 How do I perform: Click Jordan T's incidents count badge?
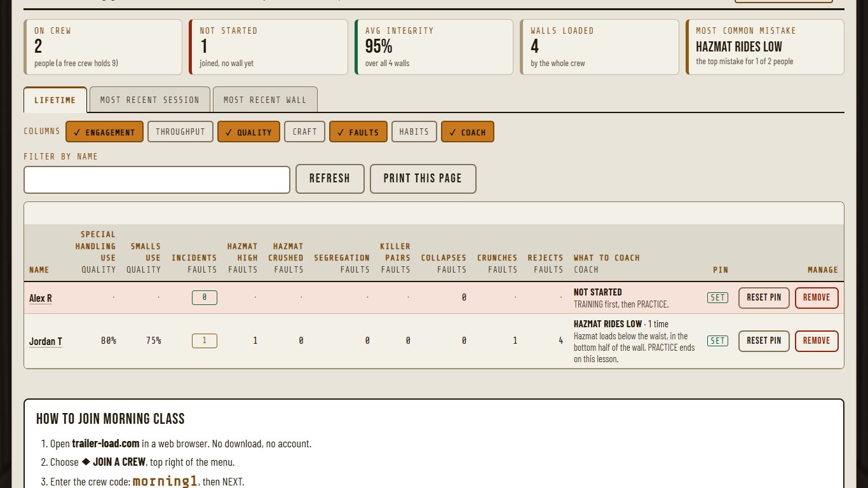pyautogui.click(x=205, y=341)
